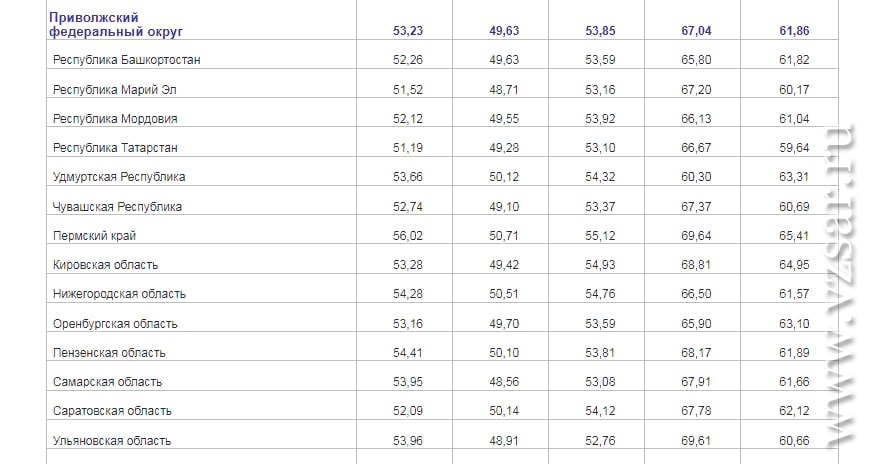
Task: Click the 56,02 value for Пермский край
Action: click(x=408, y=236)
